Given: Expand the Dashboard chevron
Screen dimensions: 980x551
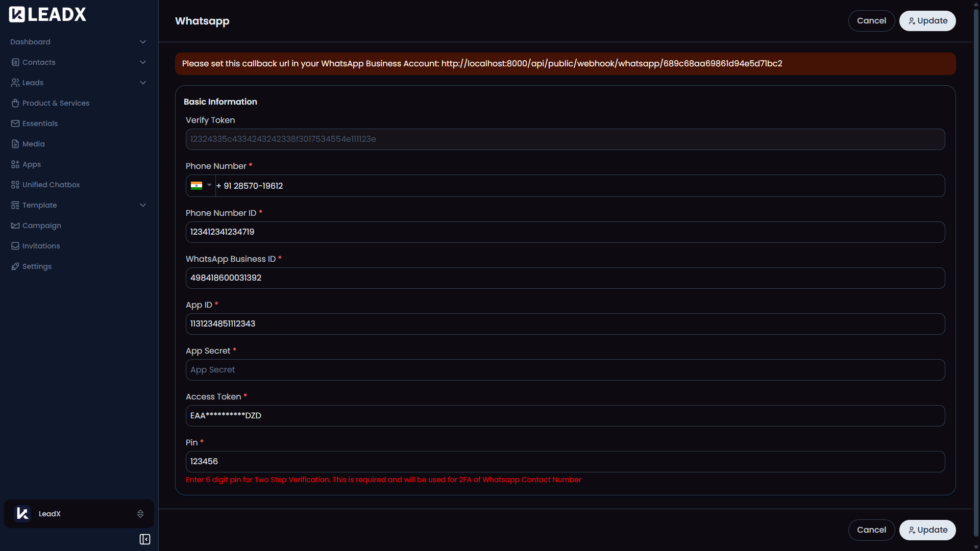Looking at the screenshot, I should [x=143, y=42].
